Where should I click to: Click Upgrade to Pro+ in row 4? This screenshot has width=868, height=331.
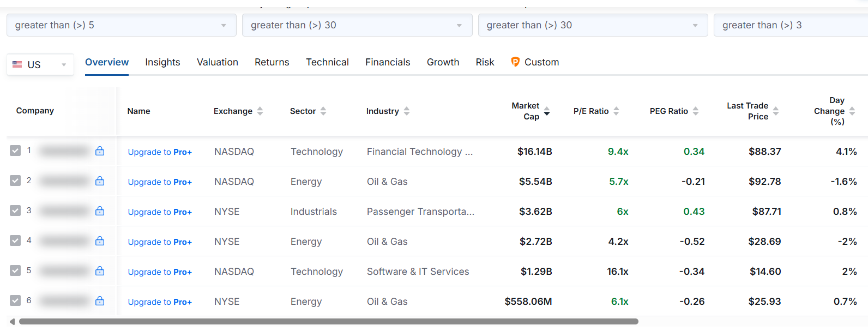point(160,242)
